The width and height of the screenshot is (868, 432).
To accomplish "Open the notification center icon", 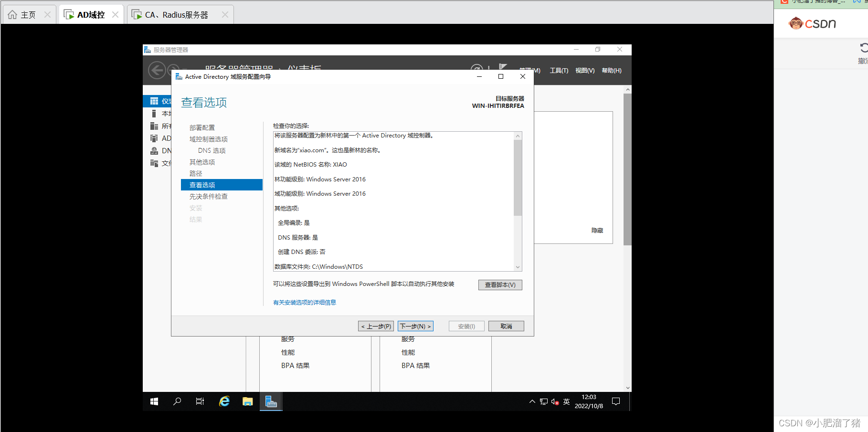I will pyautogui.click(x=616, y=401).
